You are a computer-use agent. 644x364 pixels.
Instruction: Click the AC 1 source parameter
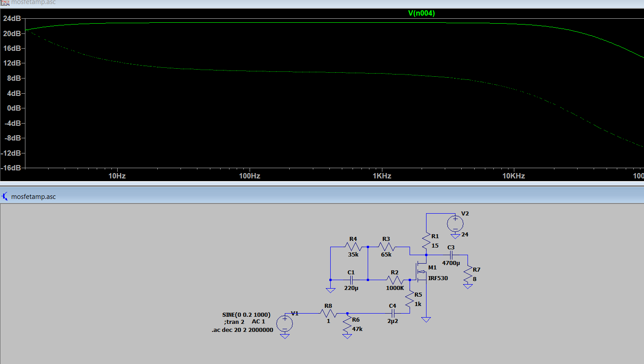tap(258, 322)
